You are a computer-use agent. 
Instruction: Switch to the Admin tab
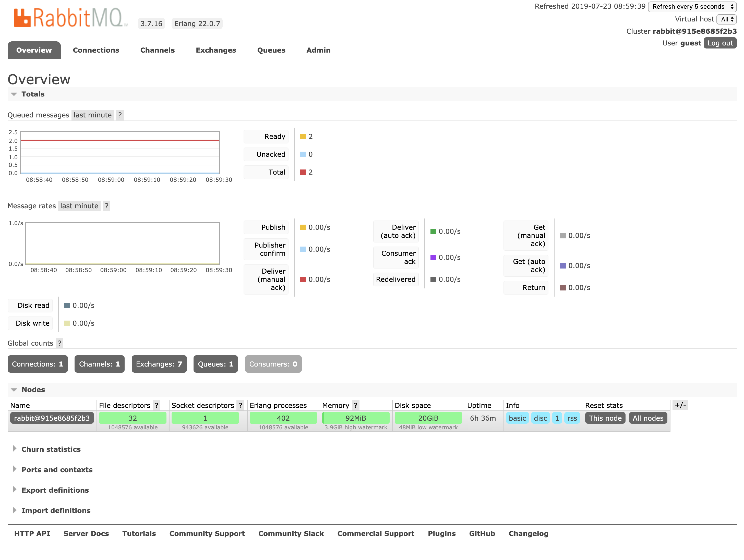(x=318, y=50)
